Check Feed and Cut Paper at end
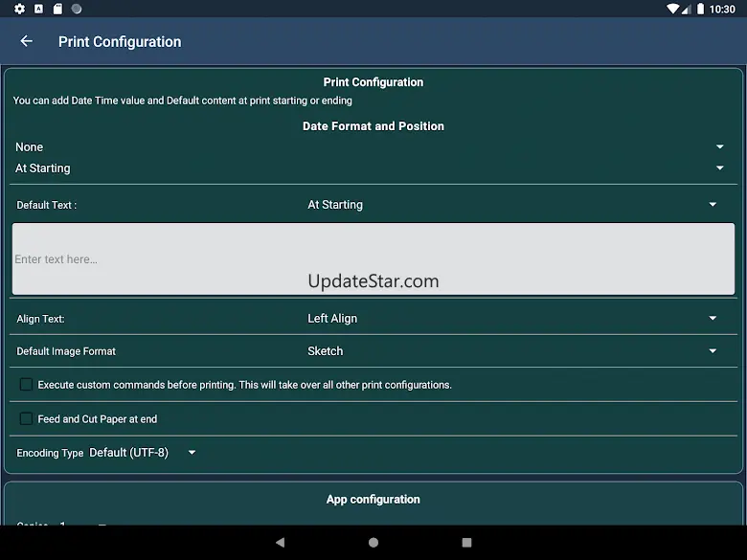 [x=26, y=418]
